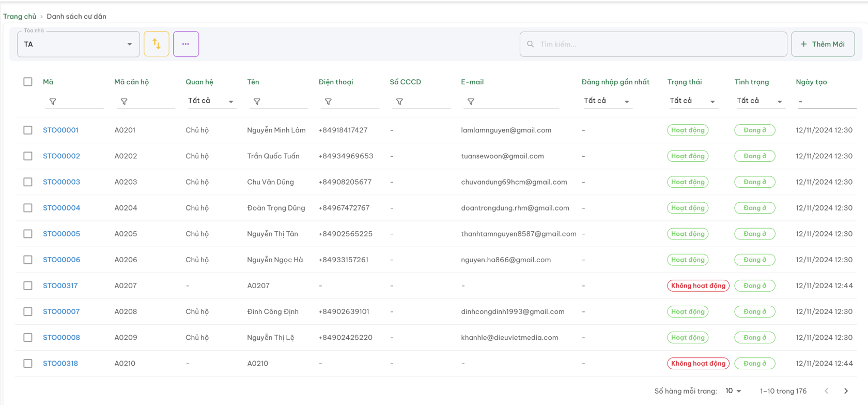Go to previous page arrow

click(x=826, y=391)
